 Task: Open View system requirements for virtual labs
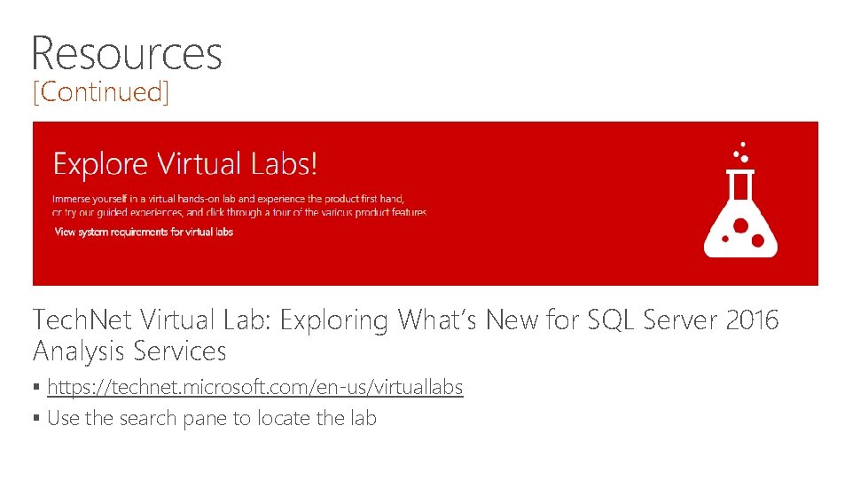(144, 232)
